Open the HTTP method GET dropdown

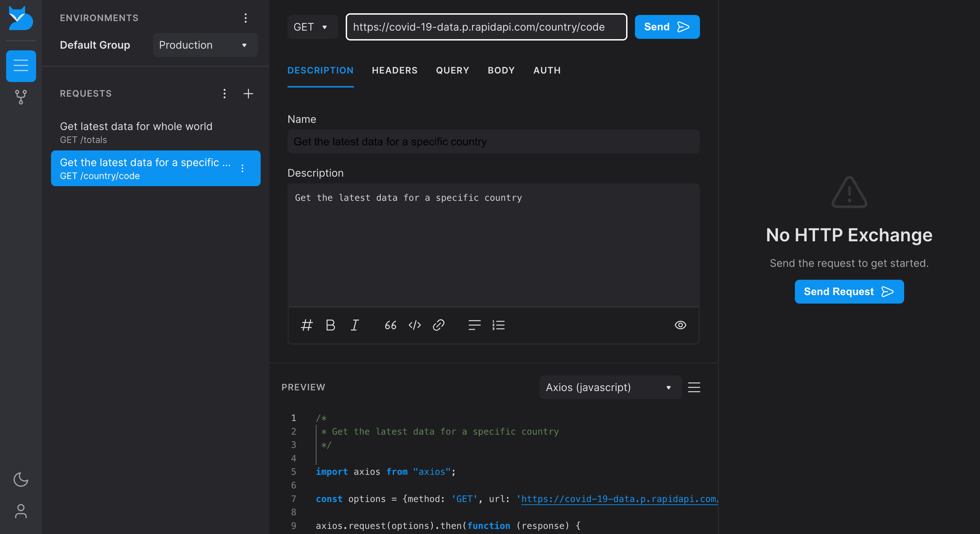[x=312, y=27]
